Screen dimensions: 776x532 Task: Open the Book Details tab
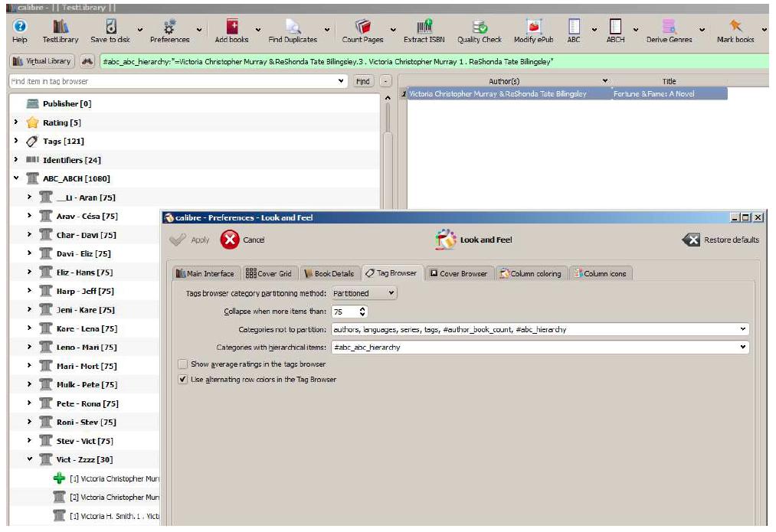point(329,273)
